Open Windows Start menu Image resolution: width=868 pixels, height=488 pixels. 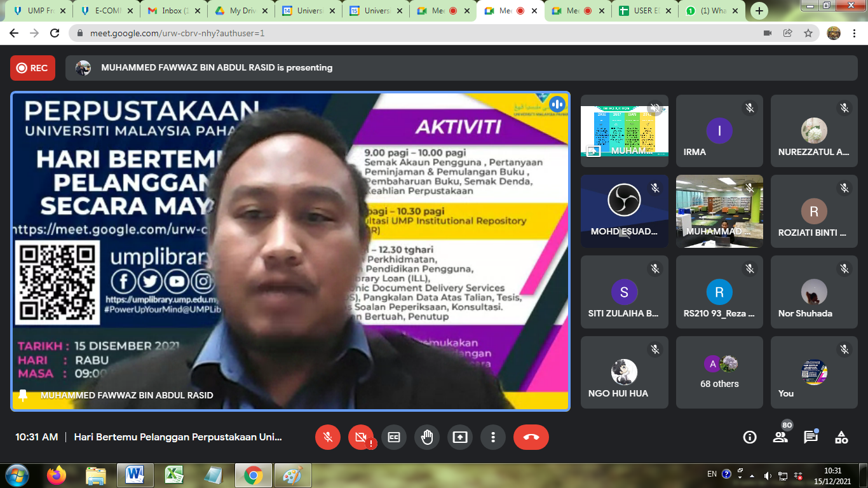16,475
